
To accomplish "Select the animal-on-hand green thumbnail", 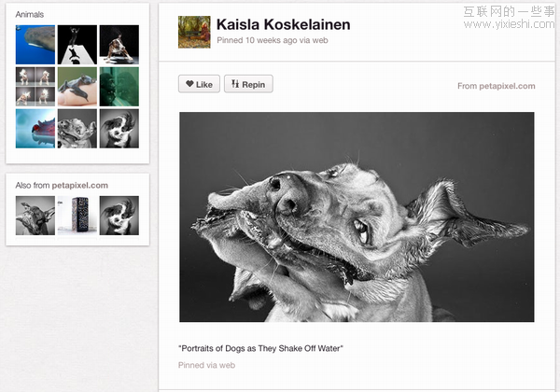I will point(77,86).
